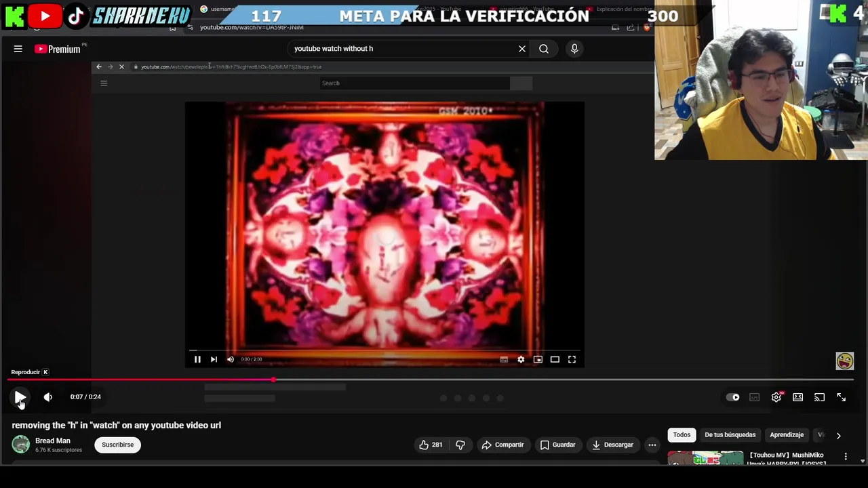Click the video title removing the "h" in "watch"
Viewport: 868px width, 488px height.
click(117, 425)
